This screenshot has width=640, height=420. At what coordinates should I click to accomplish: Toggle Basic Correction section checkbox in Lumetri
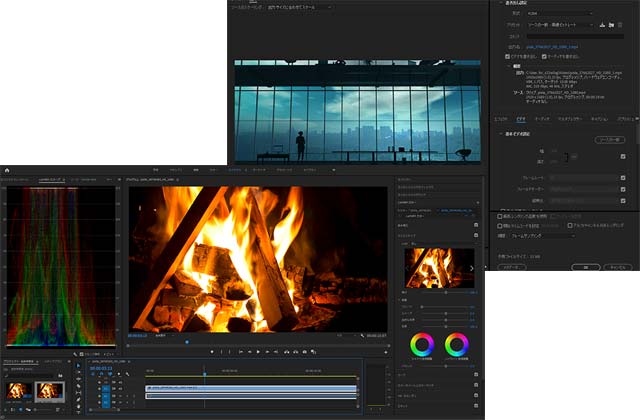click(x=476, y=225)
